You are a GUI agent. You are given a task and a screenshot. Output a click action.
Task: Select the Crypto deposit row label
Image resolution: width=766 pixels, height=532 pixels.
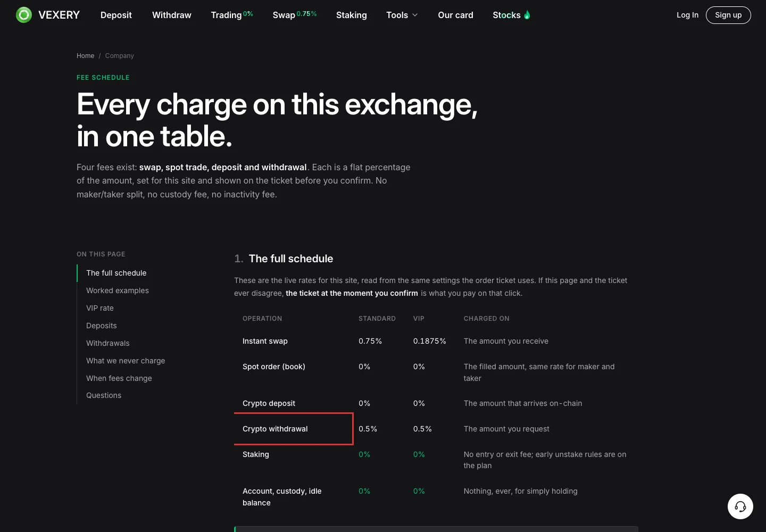(269, 403)
